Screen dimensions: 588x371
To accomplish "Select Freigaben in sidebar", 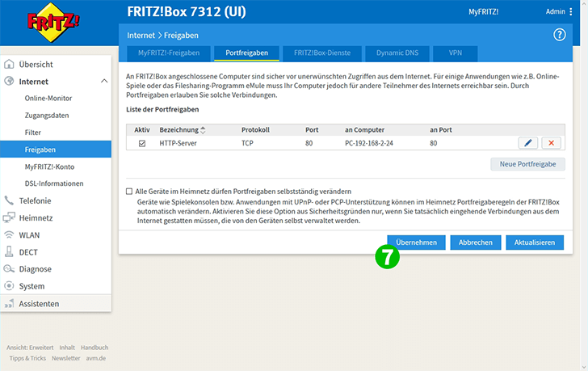I will pyautogui.click(x=56, y=150).
